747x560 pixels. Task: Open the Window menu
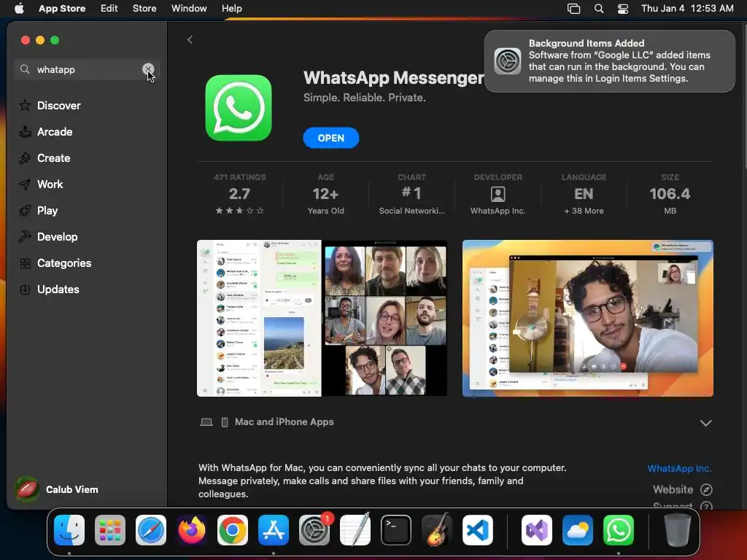[x=189, y=9]
